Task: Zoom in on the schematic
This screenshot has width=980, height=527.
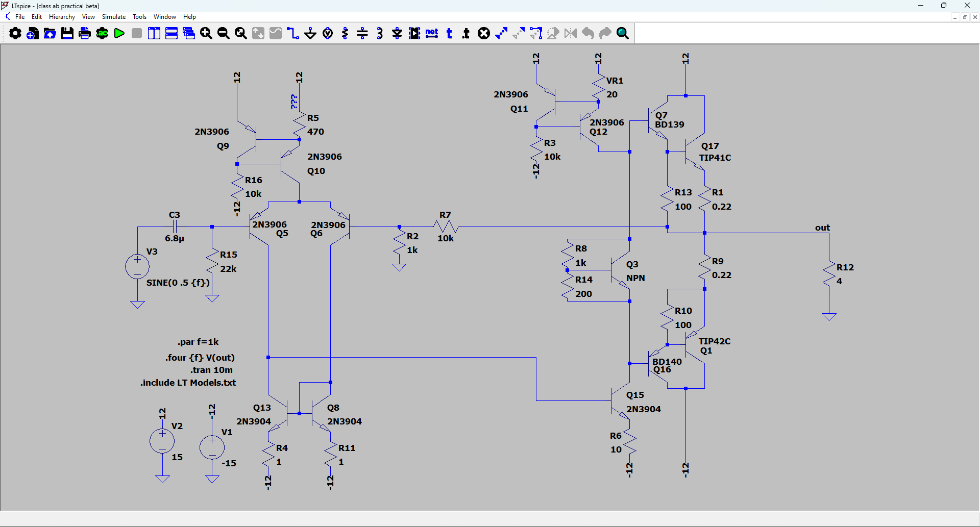Action: 206,34
